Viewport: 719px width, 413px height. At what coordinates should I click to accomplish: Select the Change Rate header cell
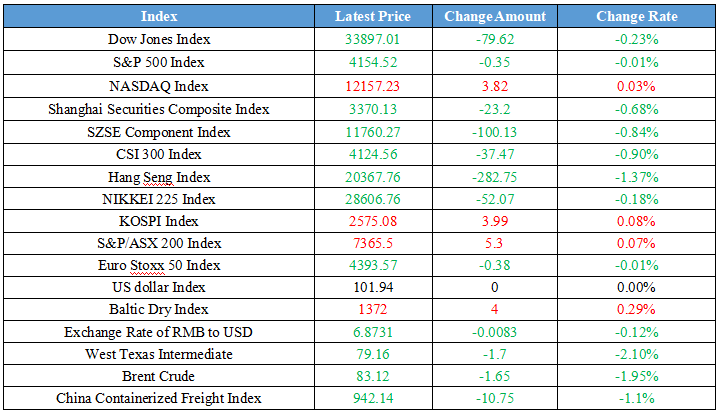pos(637,16)
